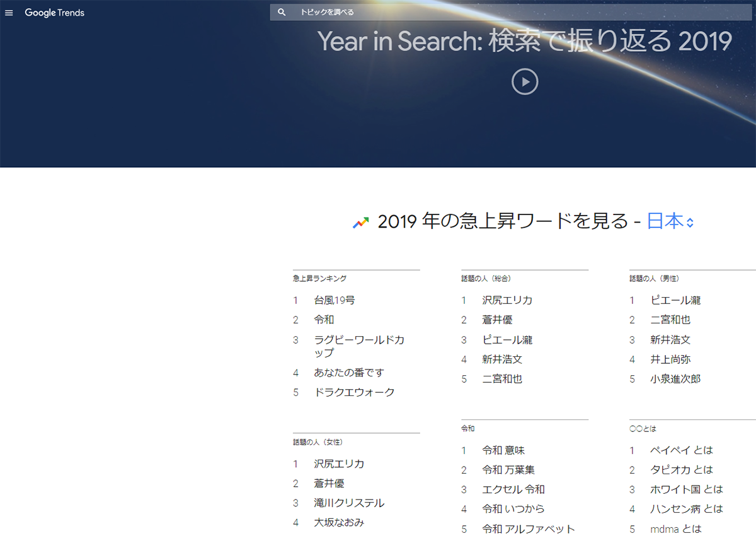The height and width of the screenshot is (536, 756).
Task: Select 令和 ranked second in 急上昇ランキング
Action: click(324, 320)
